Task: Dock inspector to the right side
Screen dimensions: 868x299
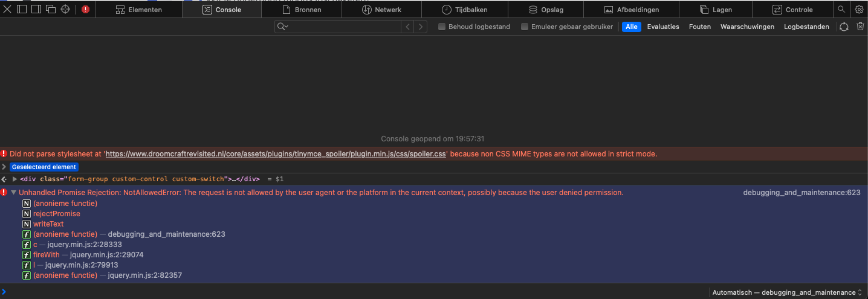Action: (x=36, y=9)
